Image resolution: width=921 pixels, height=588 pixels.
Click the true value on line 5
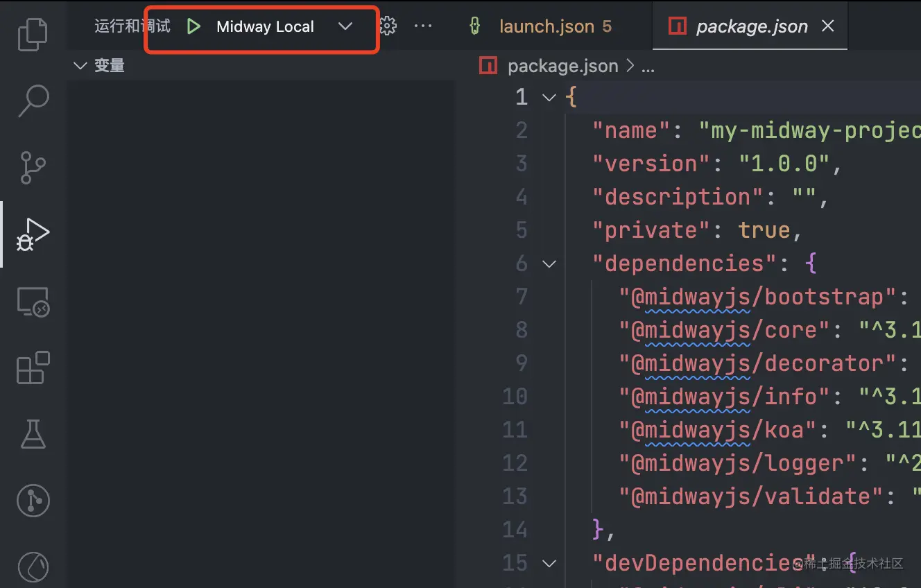click(x=764, y=230)
